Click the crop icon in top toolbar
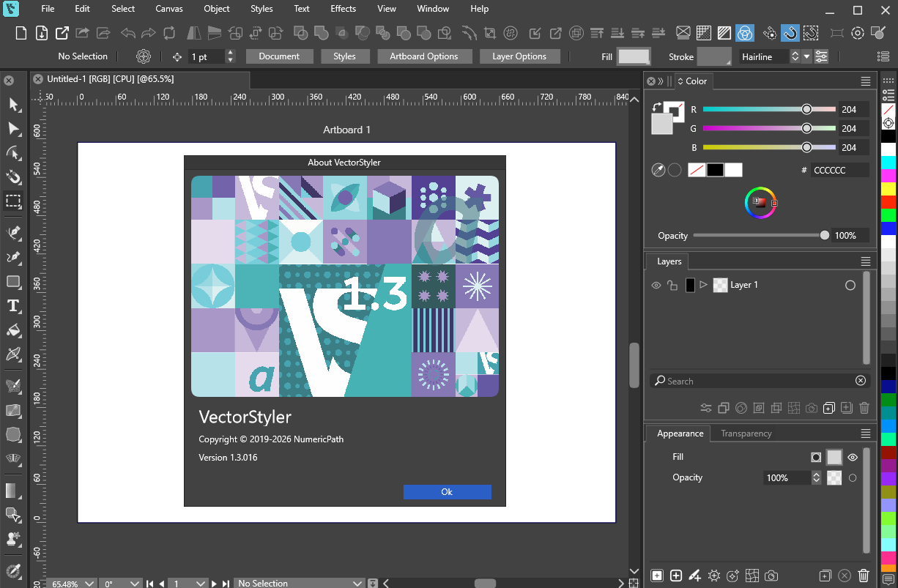 [490, 33]
